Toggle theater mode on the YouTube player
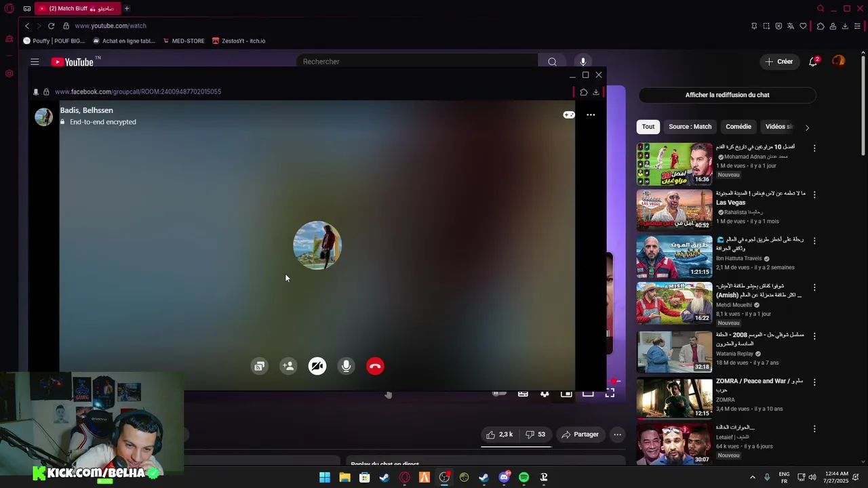 (588, 393)
